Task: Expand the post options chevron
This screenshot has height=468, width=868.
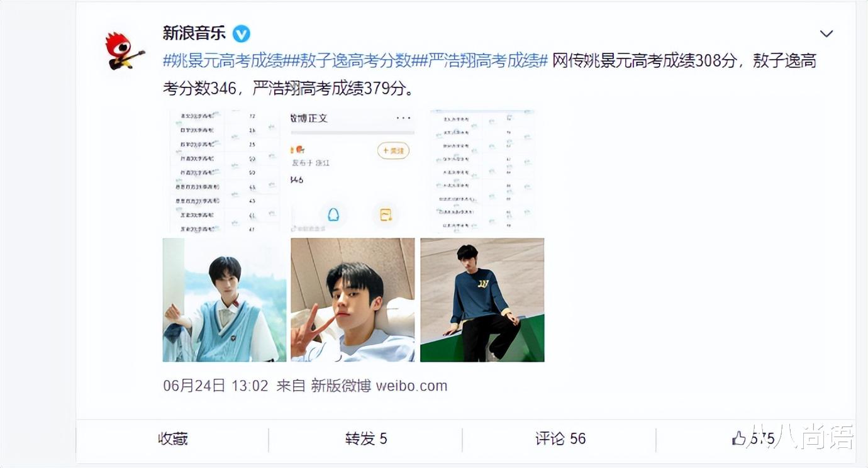Action: tap(826, 33)
